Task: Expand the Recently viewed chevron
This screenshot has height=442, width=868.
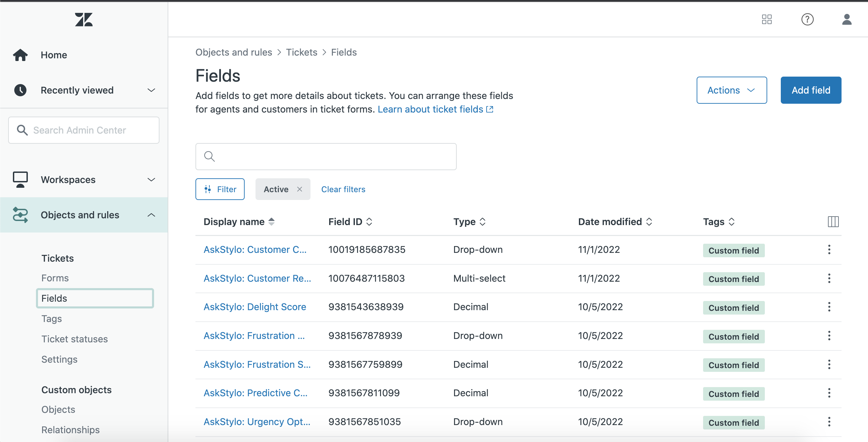Action: (x=151, y=90)
